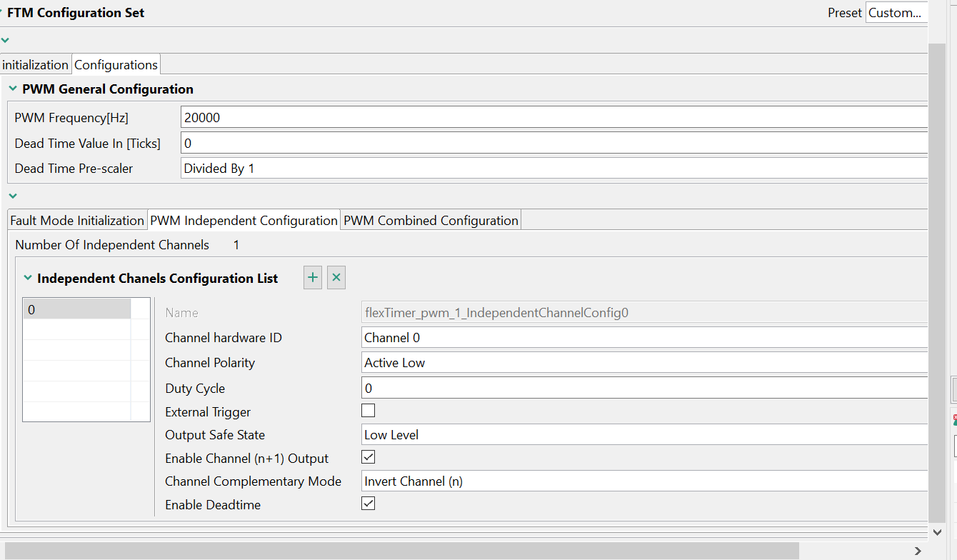Switch to PWM Combined Configuration tab
This screenshot has width=957, height=560.
click(431, 220)
